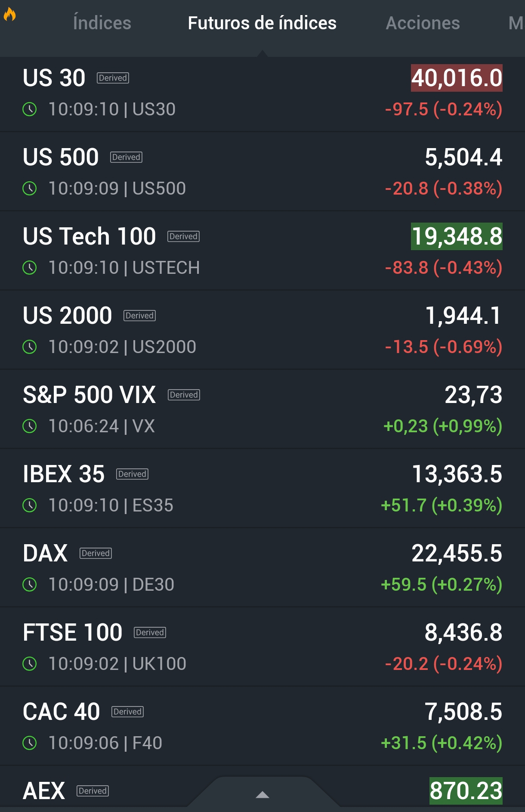Click the green 19,348.8 price box

(x=457, y=236)
